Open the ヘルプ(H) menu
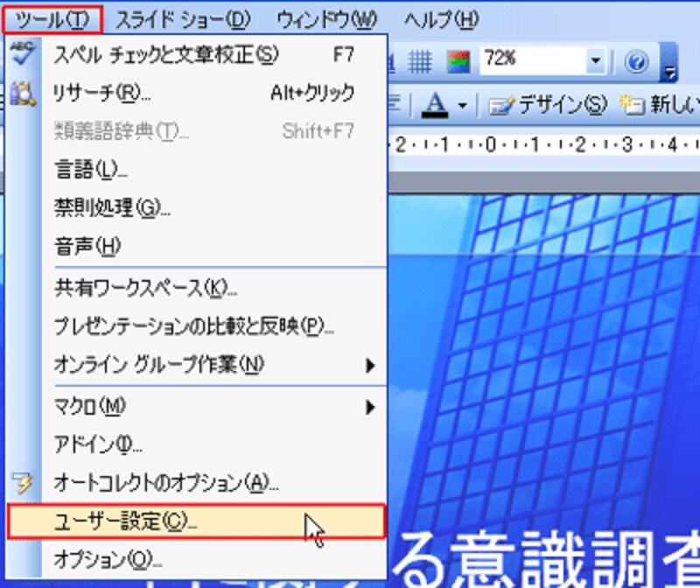Screen dimensions: 700x588 point(441,20)
